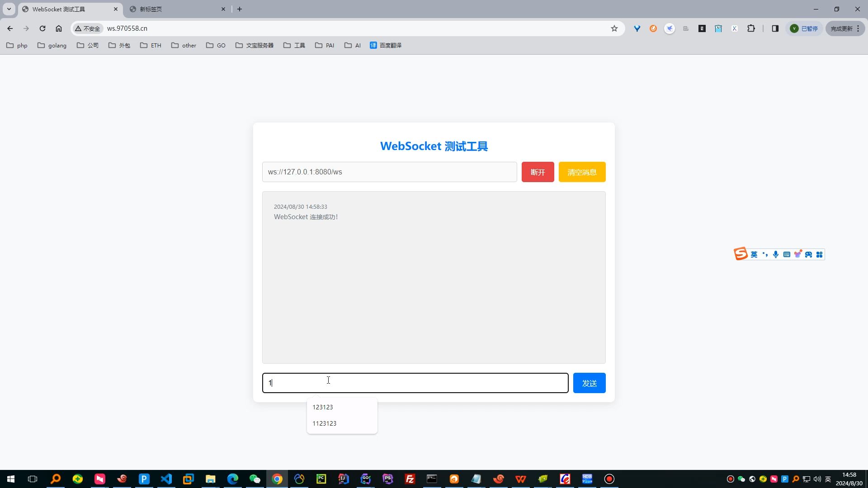Open the 百度翻译 bookmark
868x488 pixels.
point(386,45)
